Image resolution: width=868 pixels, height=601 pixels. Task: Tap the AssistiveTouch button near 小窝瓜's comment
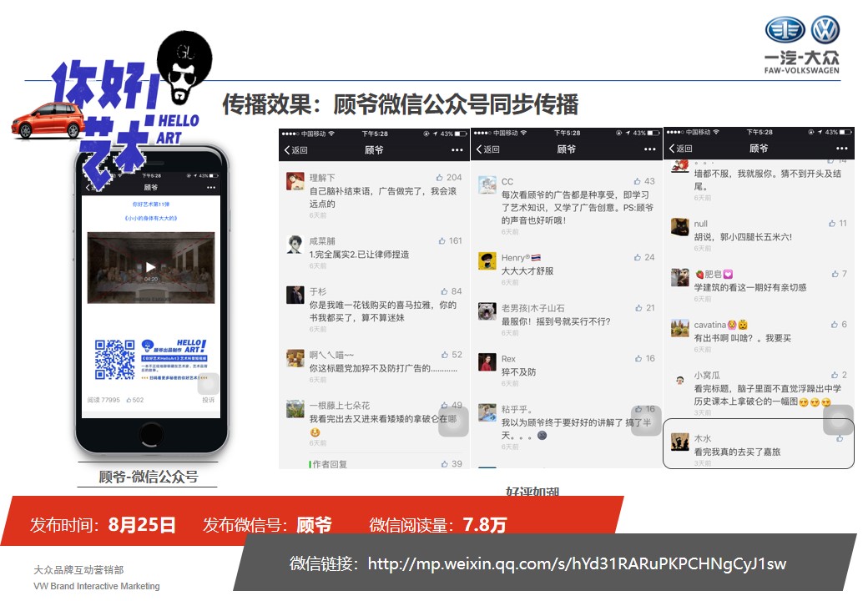tap(838, 420)
